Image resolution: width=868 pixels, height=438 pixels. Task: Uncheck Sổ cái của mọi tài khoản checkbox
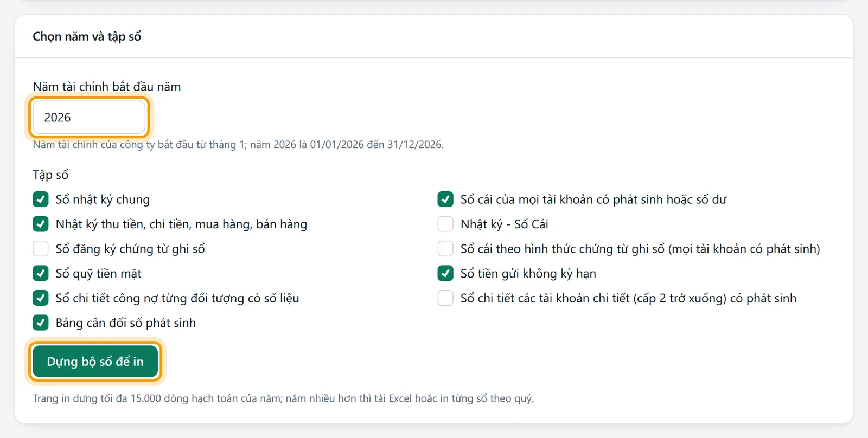[x=445, y=199]
